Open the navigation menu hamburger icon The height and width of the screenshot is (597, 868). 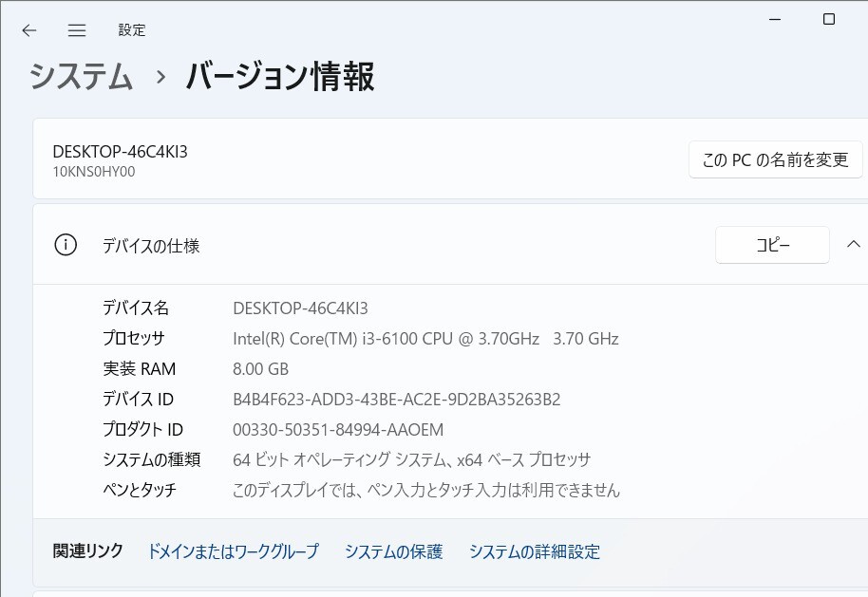click(x=76, y=30)
